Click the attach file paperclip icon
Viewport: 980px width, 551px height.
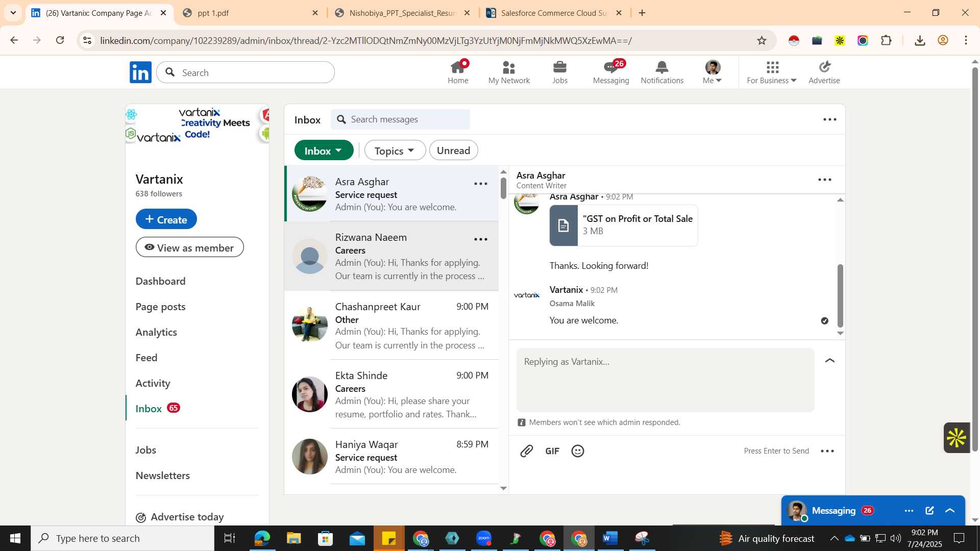point(526,451)
